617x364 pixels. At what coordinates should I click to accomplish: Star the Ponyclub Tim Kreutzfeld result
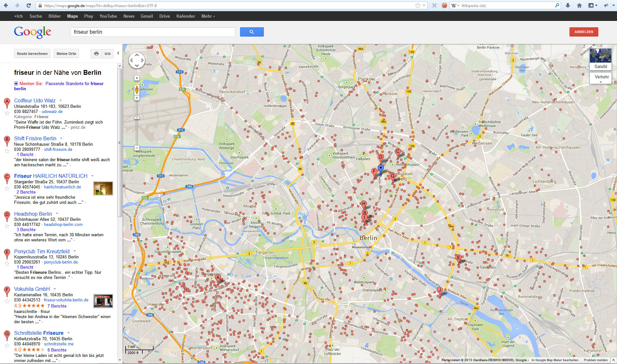coord(7,264)
